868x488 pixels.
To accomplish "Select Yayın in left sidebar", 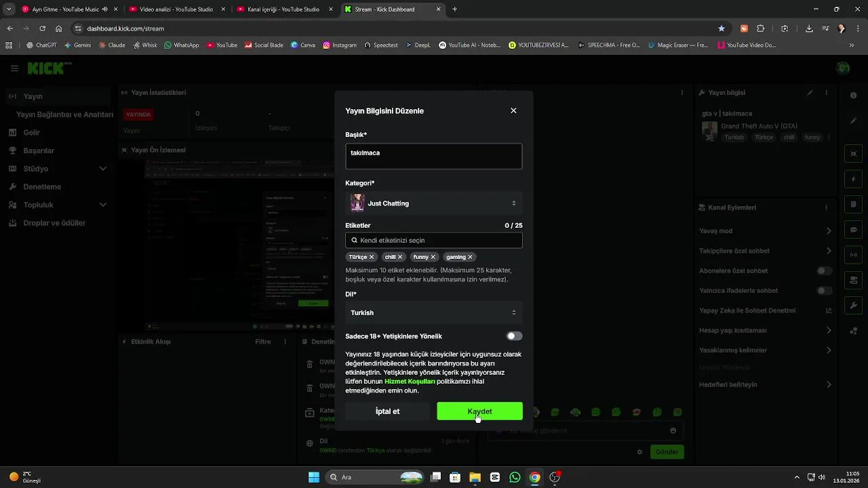I will [58, 96].
